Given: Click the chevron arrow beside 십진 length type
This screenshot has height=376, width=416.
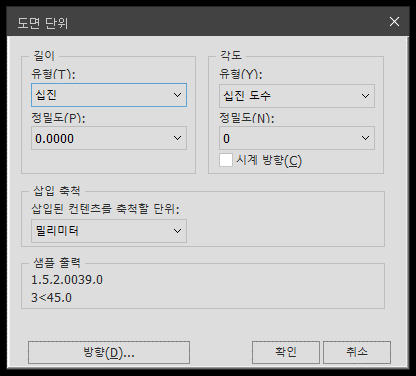Looking at the screenshot, I should [177, 95].
